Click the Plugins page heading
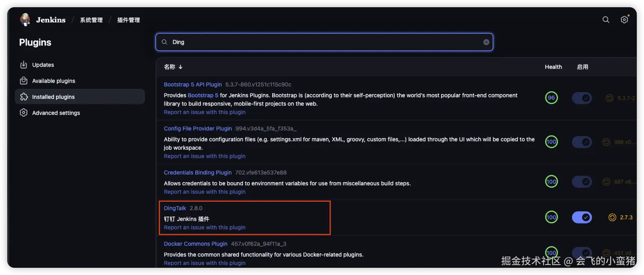This screenshot has width=644, height=275. point(35,42)
